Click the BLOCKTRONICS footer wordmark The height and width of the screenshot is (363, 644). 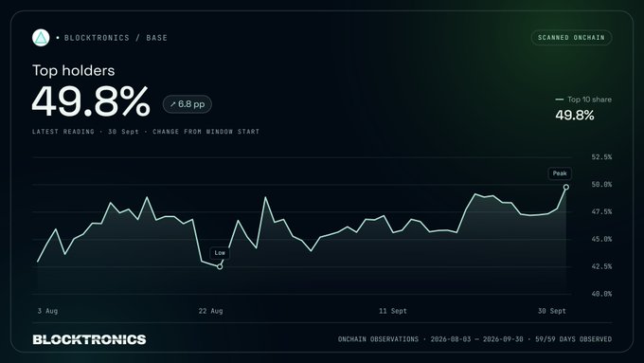[x=89, y=339]
